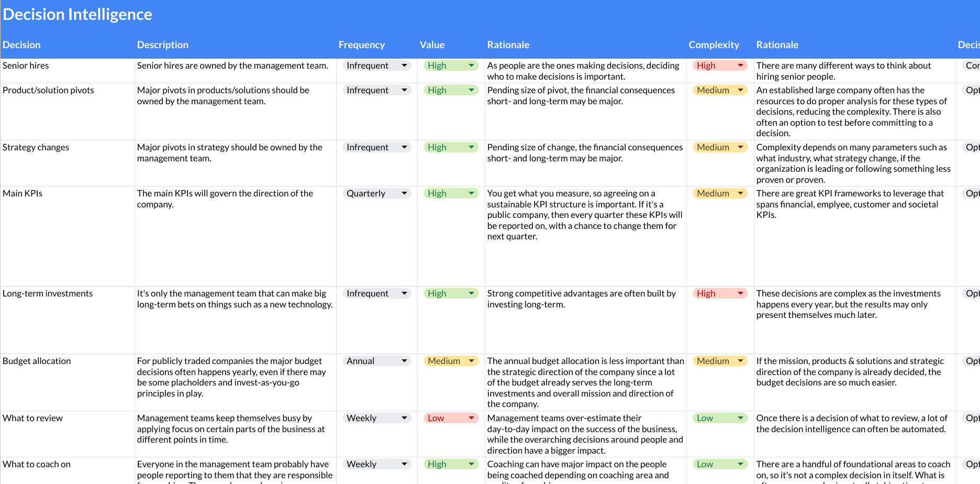The image size is (980, 484).
Task: Open Quarterly frequency dropdown for Main KPIs
Action: [377, 193]
